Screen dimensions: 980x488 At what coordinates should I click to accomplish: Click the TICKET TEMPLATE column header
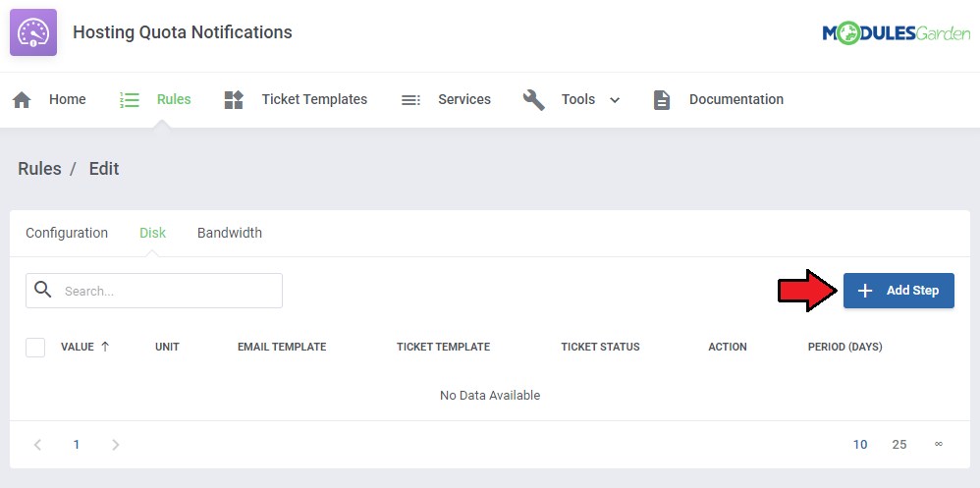pos(443,347)
